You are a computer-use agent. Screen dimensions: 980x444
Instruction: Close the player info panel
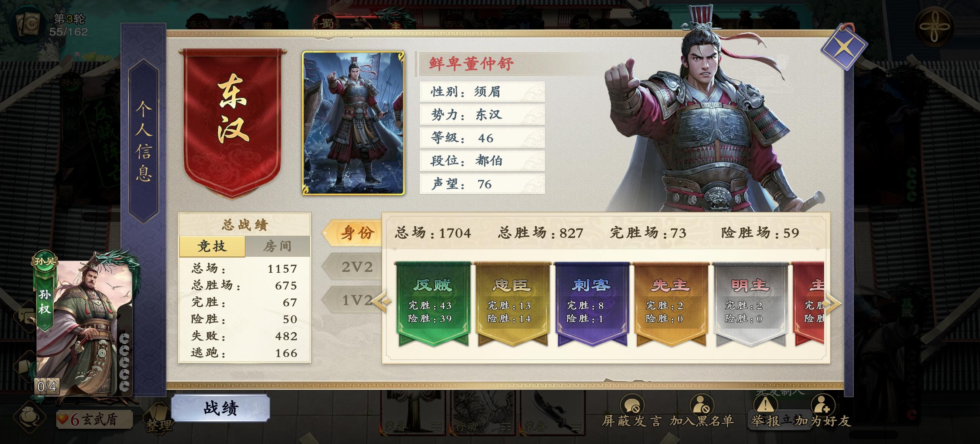(x=844, y=47)
